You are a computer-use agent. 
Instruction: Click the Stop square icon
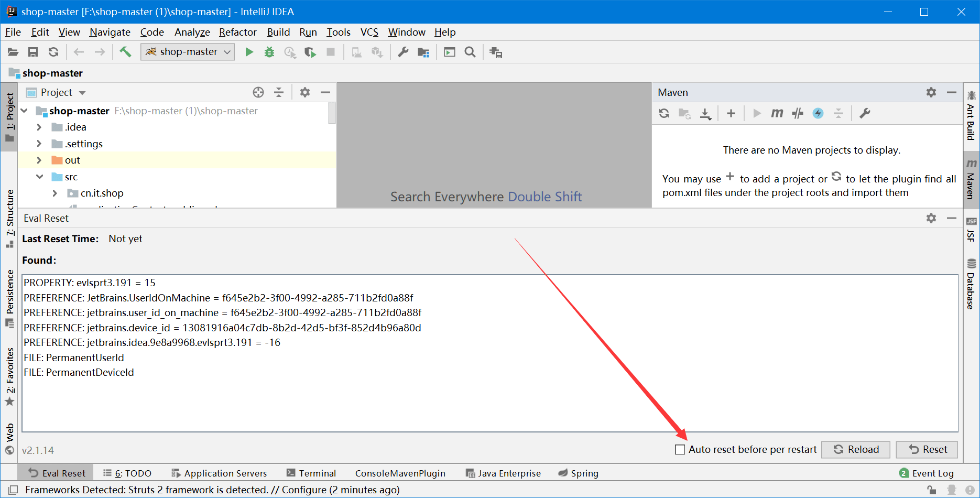tap(331, 52)
